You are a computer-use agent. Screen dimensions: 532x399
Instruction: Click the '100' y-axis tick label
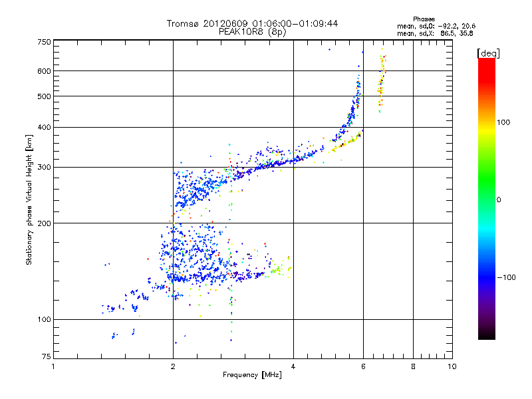click(x=44, y=320)
